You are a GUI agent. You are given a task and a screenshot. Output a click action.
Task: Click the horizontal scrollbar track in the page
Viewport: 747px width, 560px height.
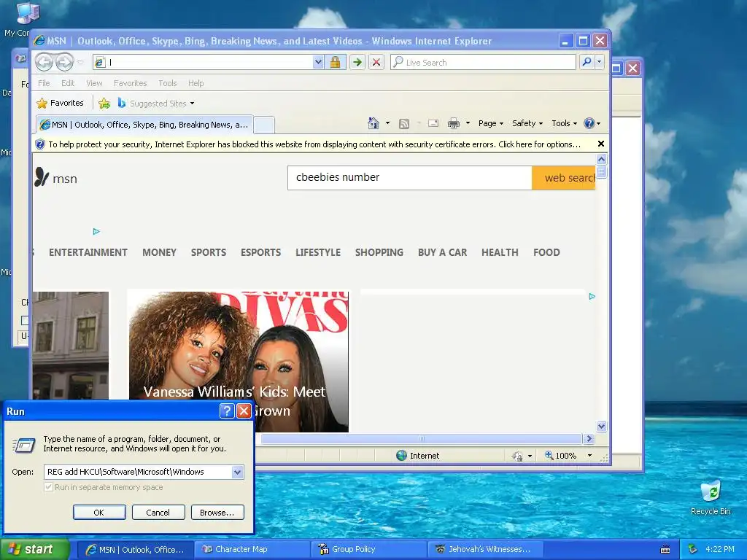pyautogui.click(x=421, y=438)
